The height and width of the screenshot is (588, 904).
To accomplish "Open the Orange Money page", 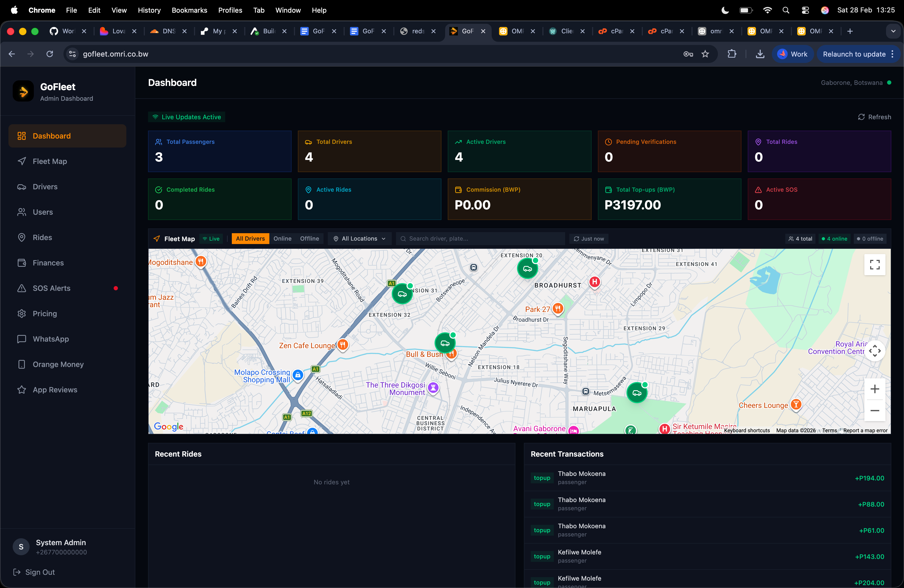I will click(x=67, y=364).
